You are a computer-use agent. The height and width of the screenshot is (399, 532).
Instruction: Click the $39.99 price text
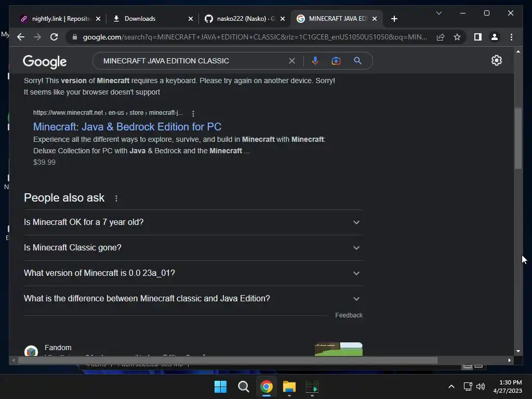(45, 162)
